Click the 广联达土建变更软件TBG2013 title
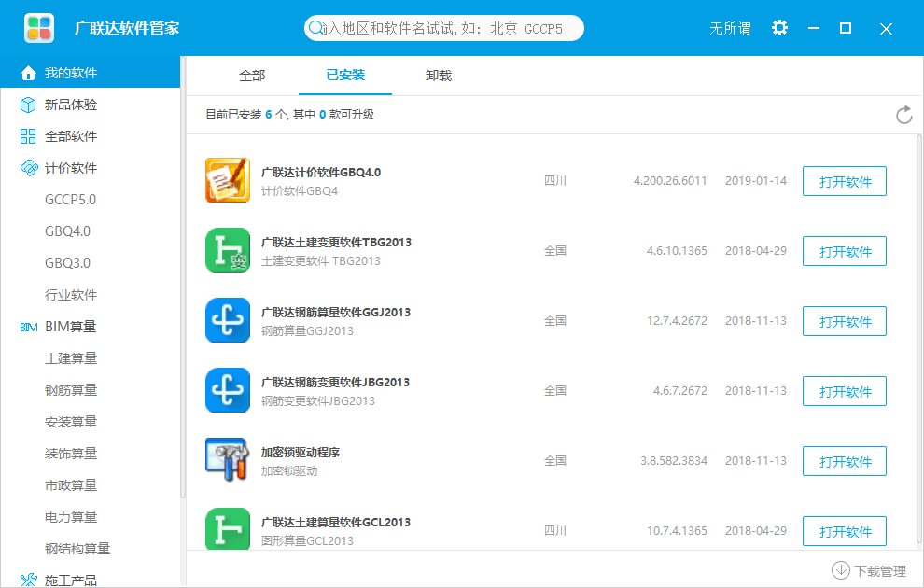This screenshot has width=924, height=588. point(336,243)
